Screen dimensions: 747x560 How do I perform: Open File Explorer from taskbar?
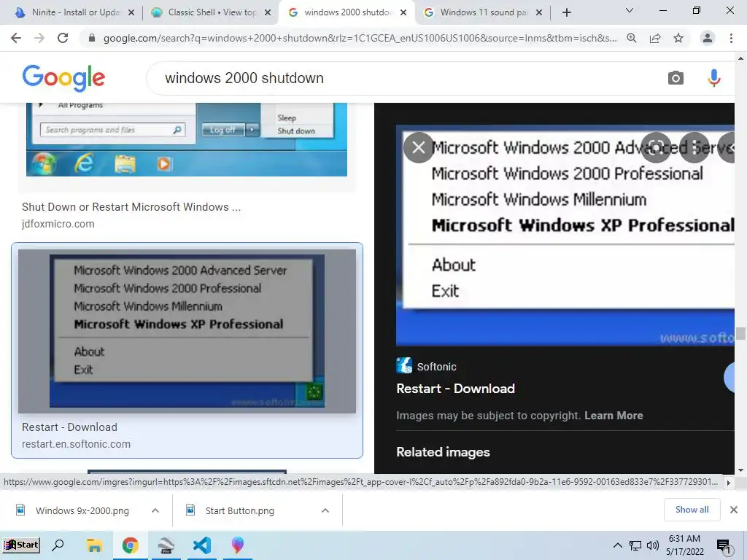point(94,545)
